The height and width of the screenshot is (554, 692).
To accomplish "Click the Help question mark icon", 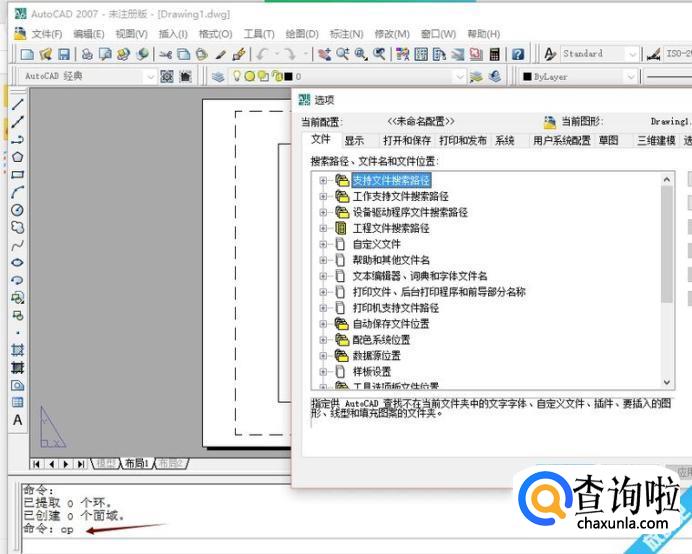I will pyautogui.click(x=518, y=54).
